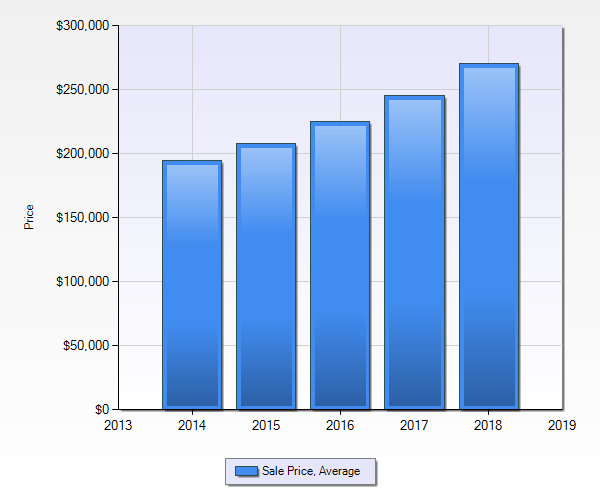This screenshot has height=500, width=600.
Task: Click the 'Price' y-axis title
Action: 29,217
